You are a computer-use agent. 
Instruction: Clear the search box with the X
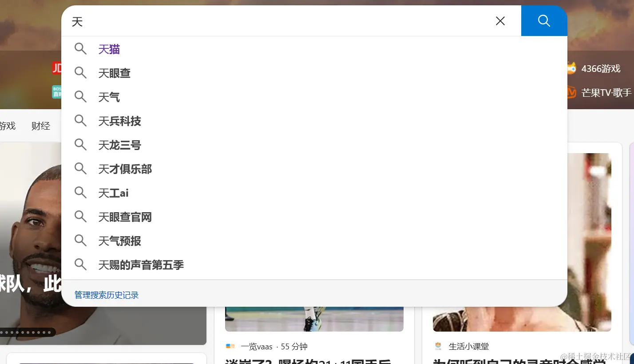click(x=500, y=21)
